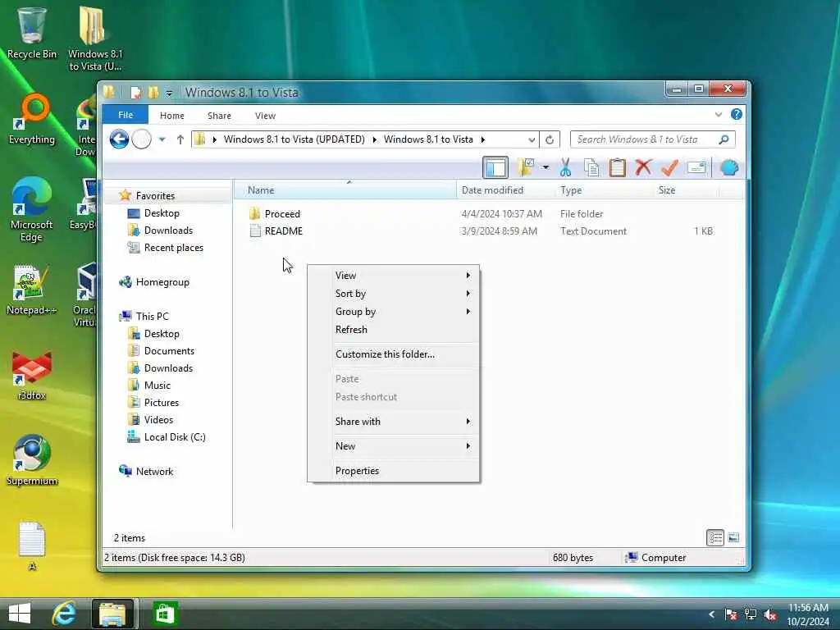
Task: Click the Cut scissors toolbar icon
Action: (x=565, y=167)
